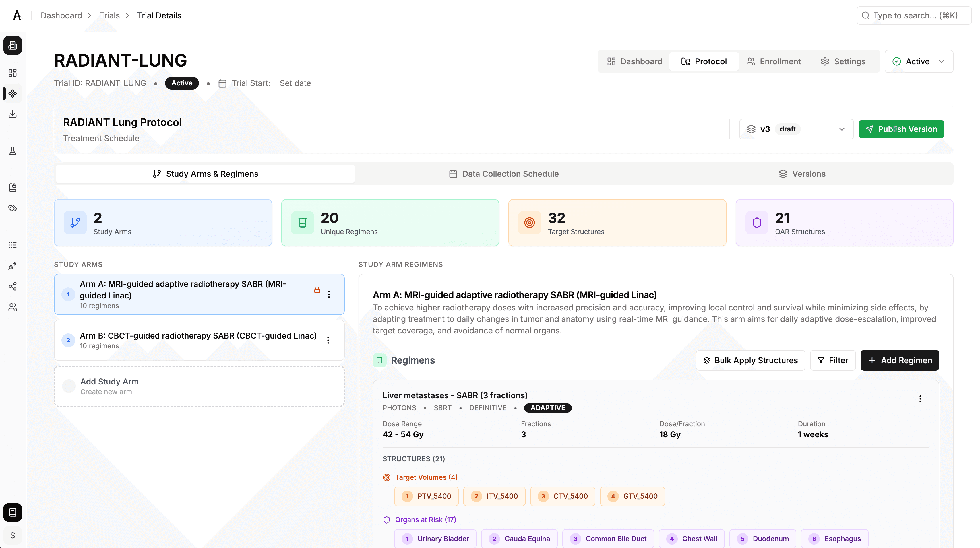Click the lock icon on Arm A

(318, 290)
